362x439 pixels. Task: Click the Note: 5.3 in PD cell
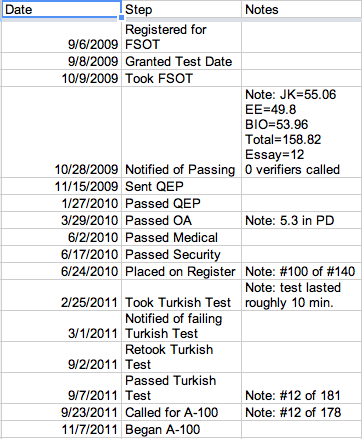(302, 220)
